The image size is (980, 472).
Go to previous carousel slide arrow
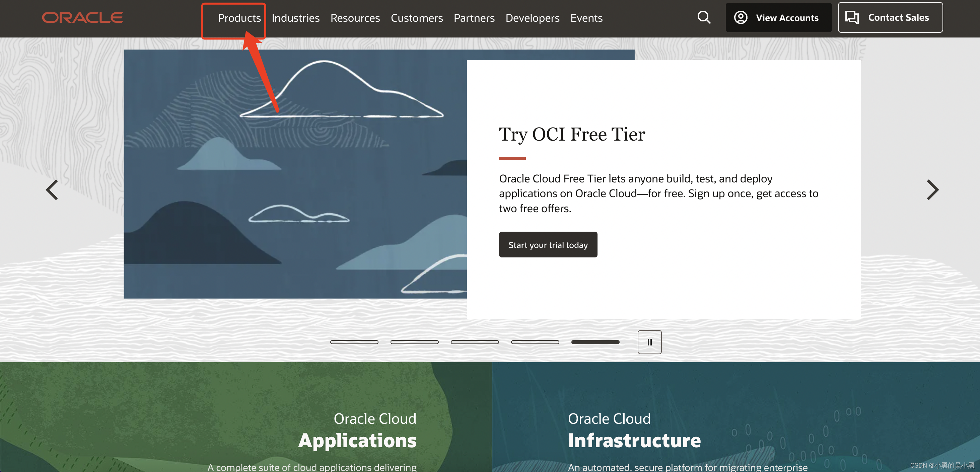pyautogui.click(x=52, y=190)
